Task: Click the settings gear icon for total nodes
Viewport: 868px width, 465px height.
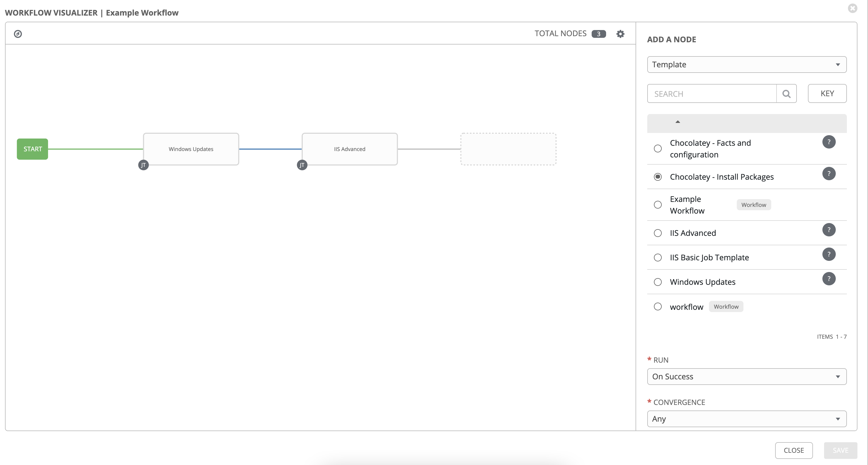Action: 620,33
